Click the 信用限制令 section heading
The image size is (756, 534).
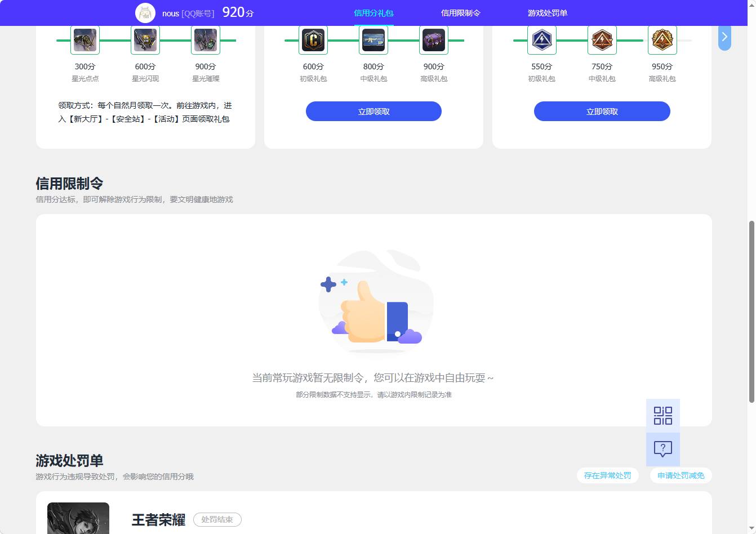tap(69, 184)
